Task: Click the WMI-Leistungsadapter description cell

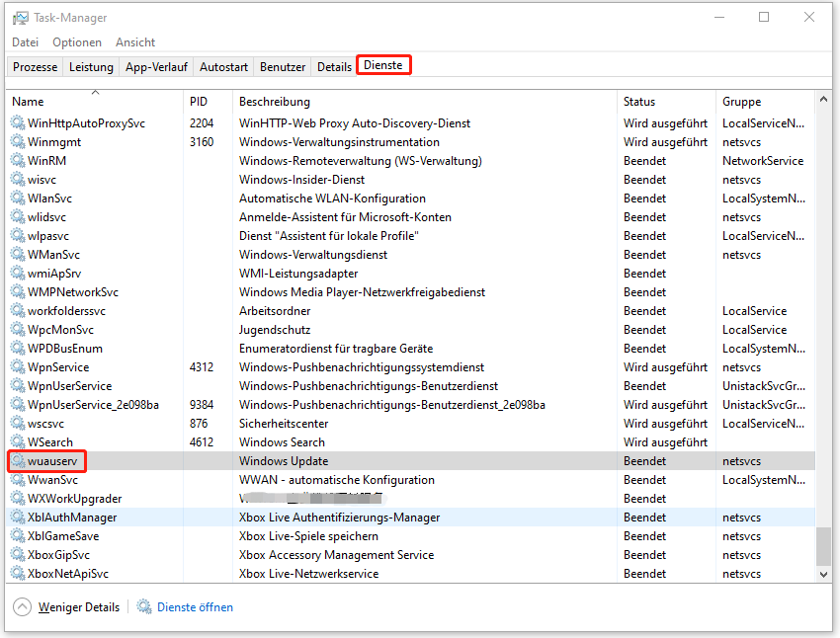Action: click(298, 274)
